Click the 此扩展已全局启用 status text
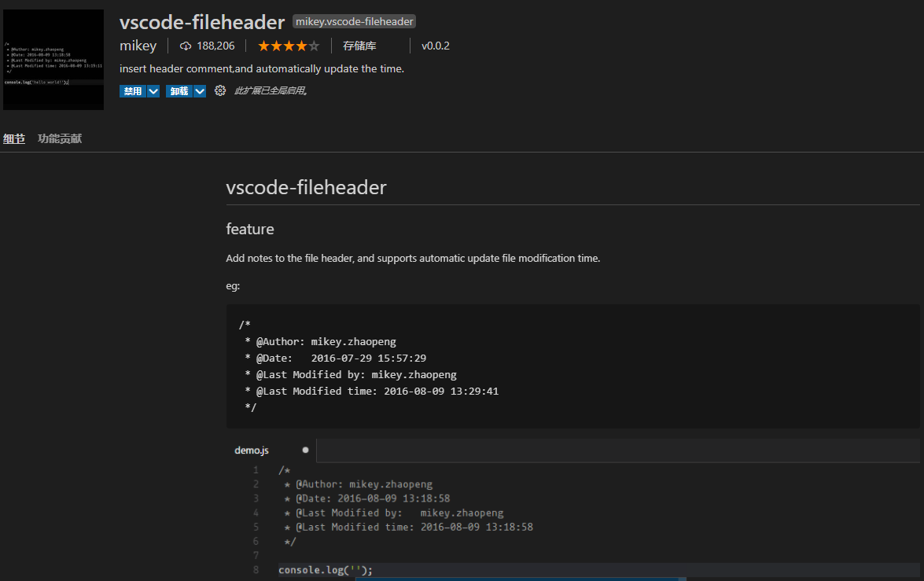 (x=271, y=90)
